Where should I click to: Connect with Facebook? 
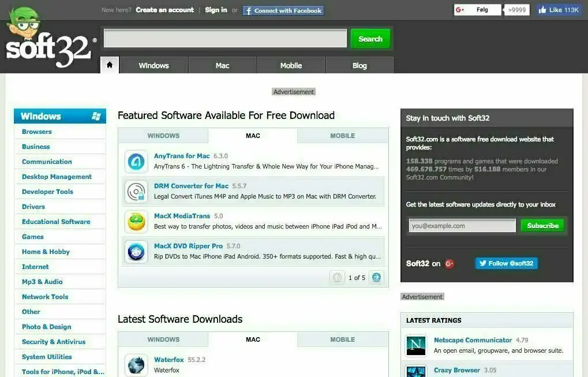pyautogui.click(x=283, y=10)
